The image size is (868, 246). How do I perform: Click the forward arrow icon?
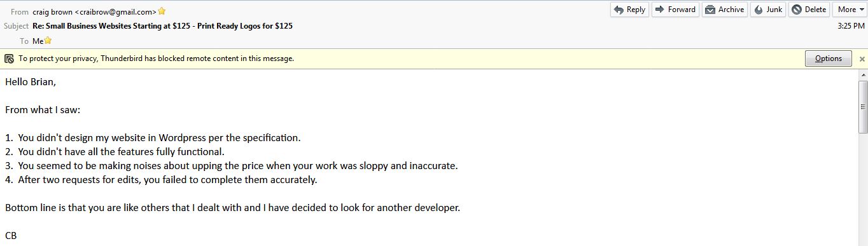tap(660, 10)
